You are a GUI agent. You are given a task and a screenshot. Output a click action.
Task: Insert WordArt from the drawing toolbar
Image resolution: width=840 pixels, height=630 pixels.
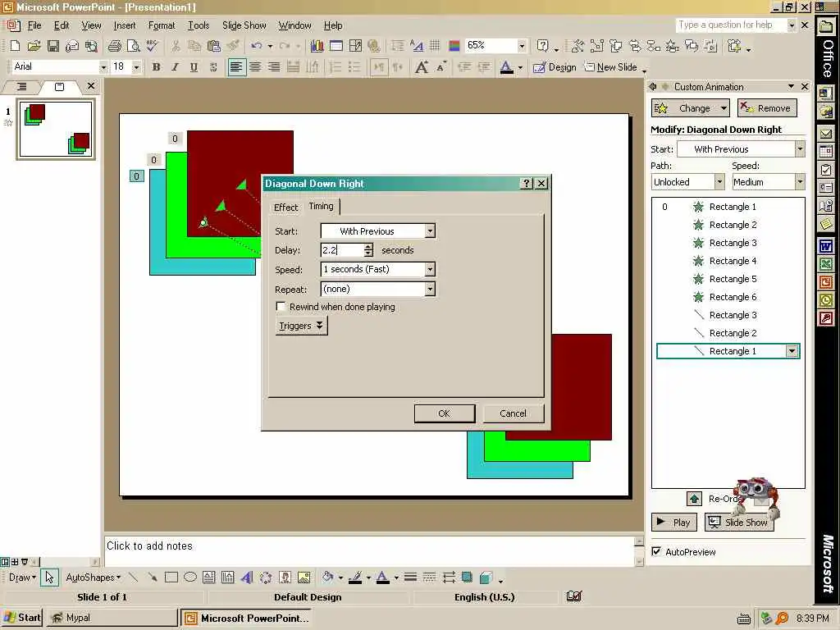(246, 577)
